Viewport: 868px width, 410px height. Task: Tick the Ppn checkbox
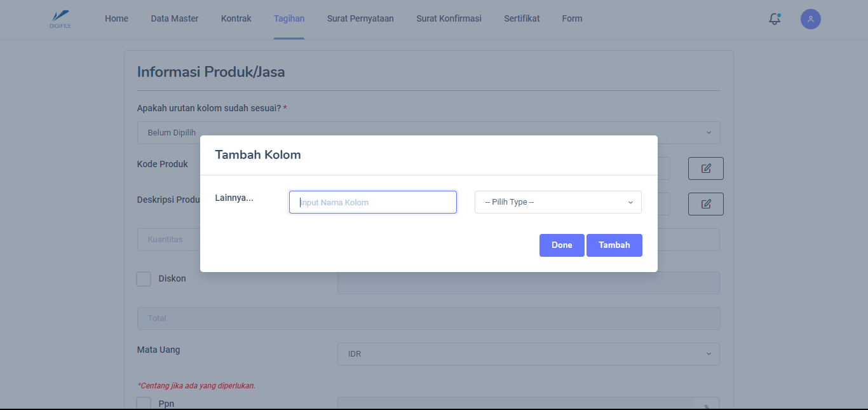coord(144,403)
